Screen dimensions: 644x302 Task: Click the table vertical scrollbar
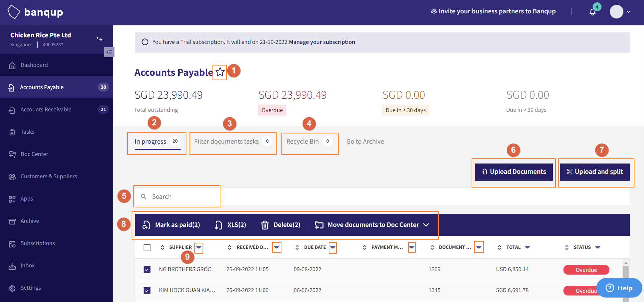click(626, 281)
